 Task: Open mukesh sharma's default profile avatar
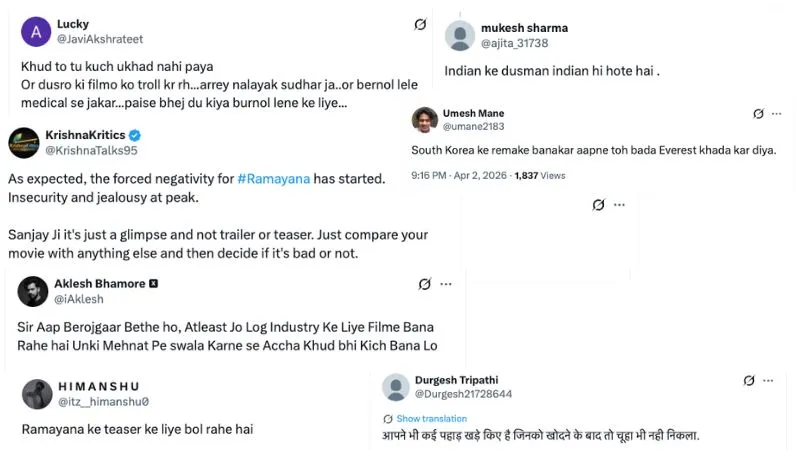click(x=459, y=35)
